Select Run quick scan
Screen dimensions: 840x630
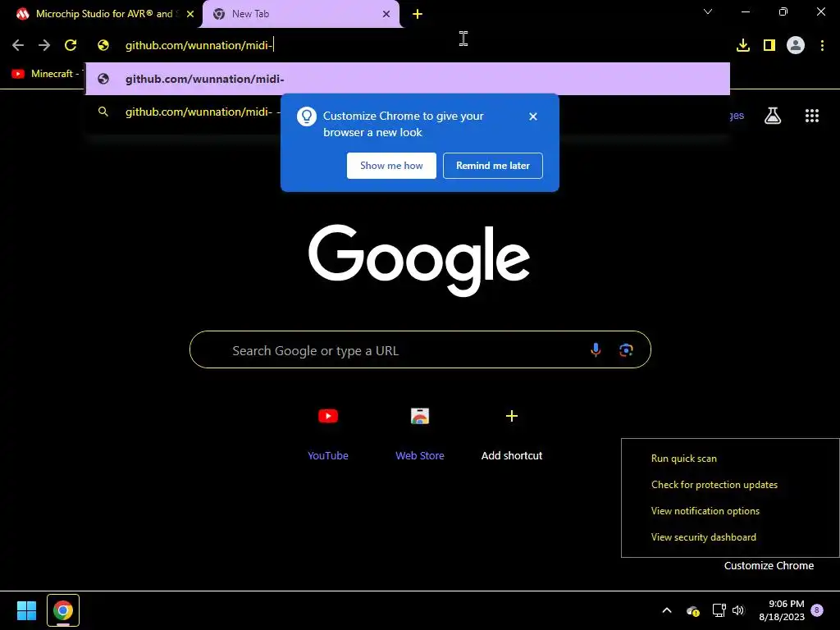pos(683,459)
